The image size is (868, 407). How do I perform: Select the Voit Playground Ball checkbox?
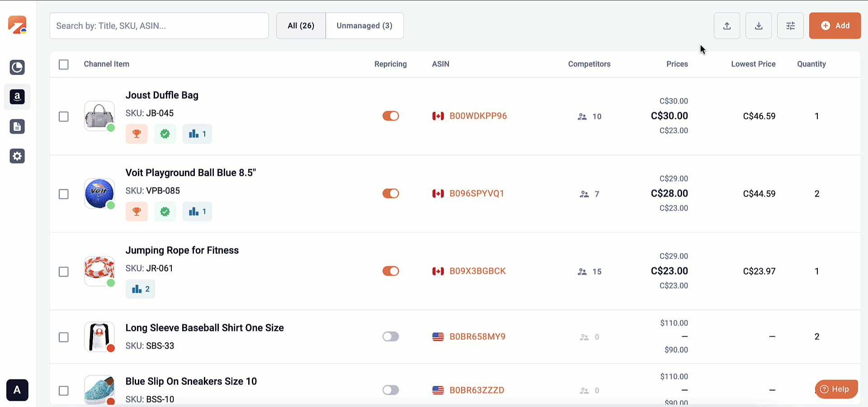[x=64, y=194]
